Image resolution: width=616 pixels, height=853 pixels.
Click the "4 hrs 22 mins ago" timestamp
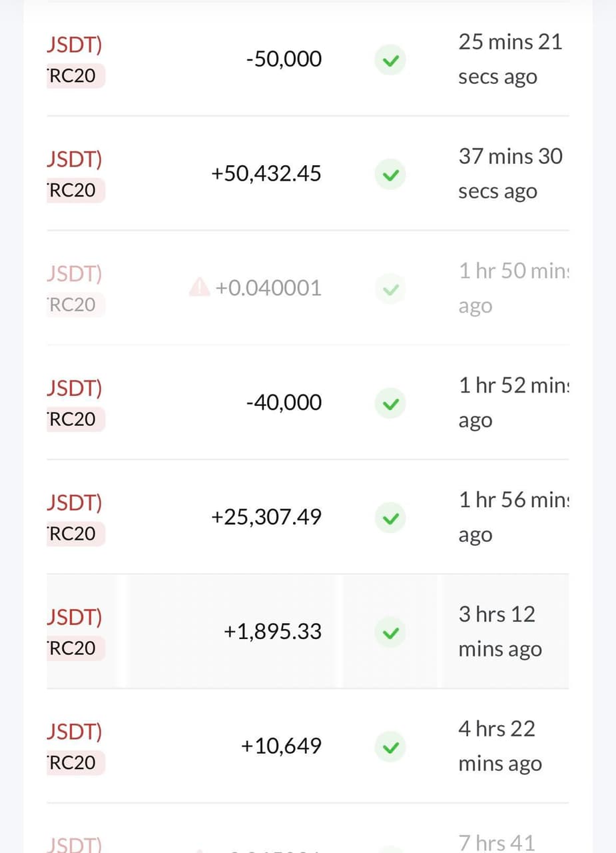tap(500, 746)
